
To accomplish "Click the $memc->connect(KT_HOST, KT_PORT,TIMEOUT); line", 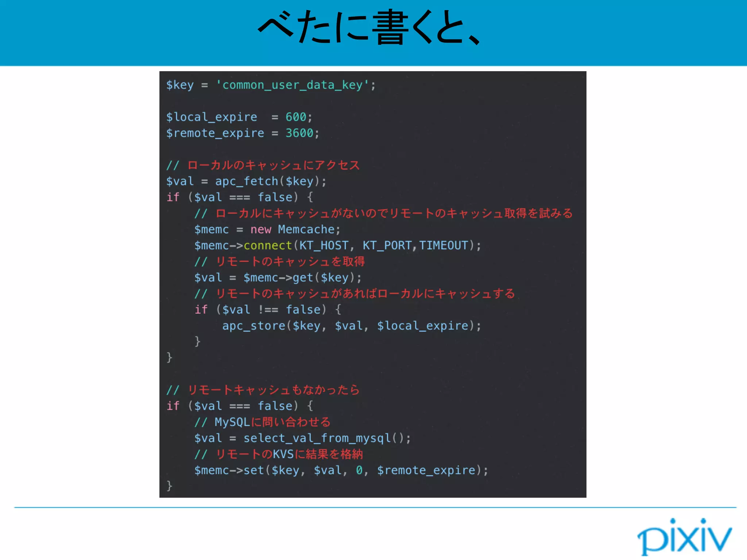I will click(338, 246).
